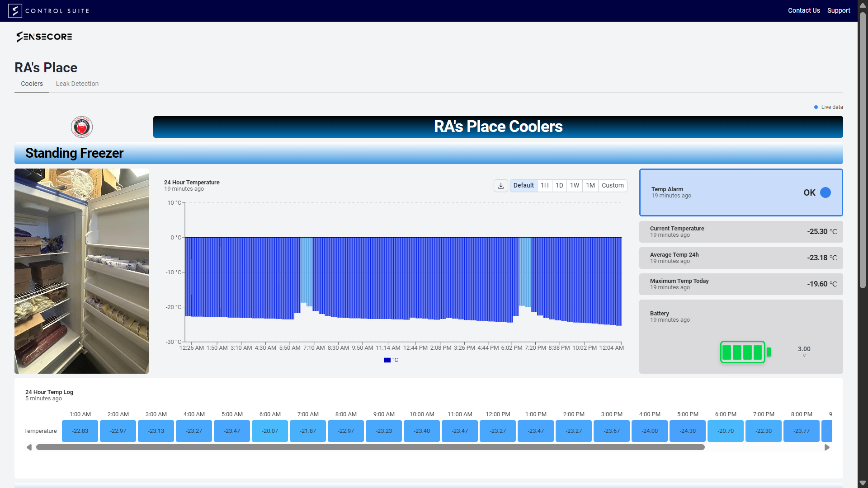Select the Default time range
The width and height of the screenshot is (868, 488).
click(524, 186)
